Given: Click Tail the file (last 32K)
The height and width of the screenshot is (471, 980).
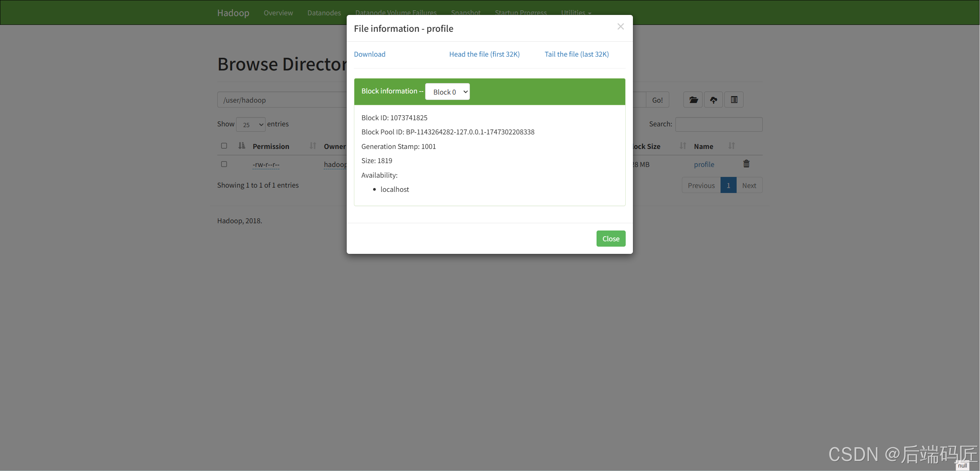Looking at the screenshot, I should [x=576, y=54].
